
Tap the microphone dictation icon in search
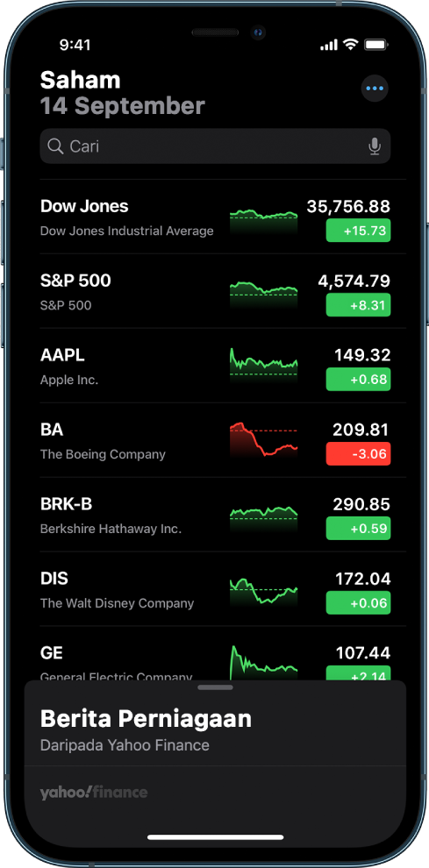pos(375,146)
